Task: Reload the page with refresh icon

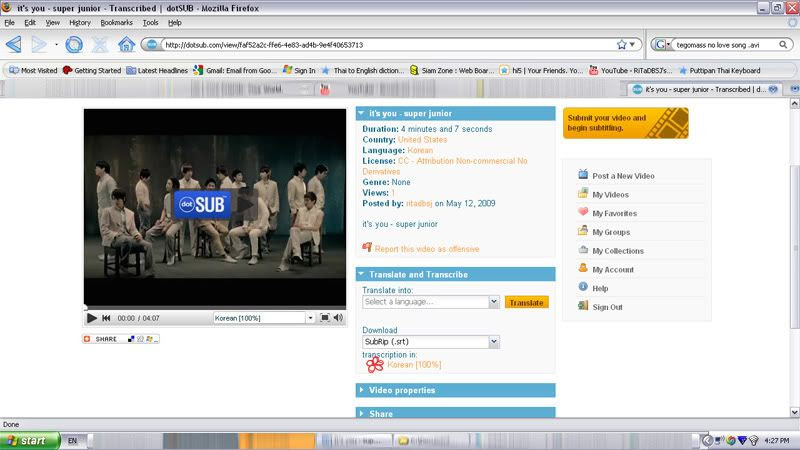Action: click(x=74, y=45)
